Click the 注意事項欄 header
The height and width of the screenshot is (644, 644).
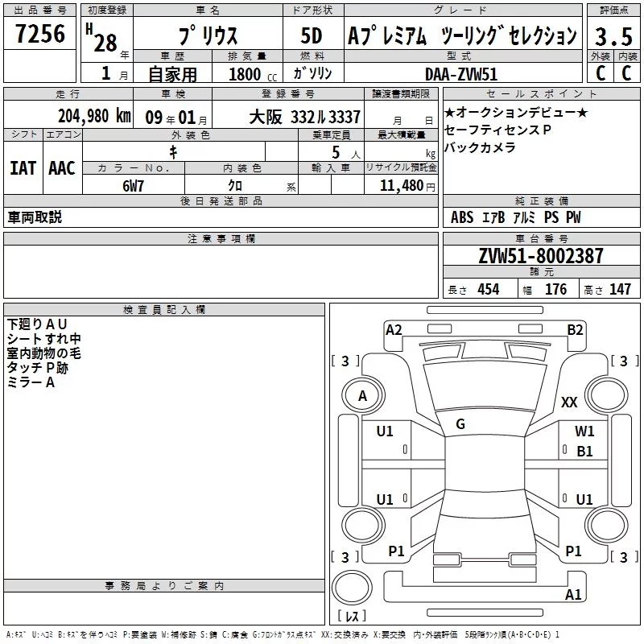[x=221, y=238]
